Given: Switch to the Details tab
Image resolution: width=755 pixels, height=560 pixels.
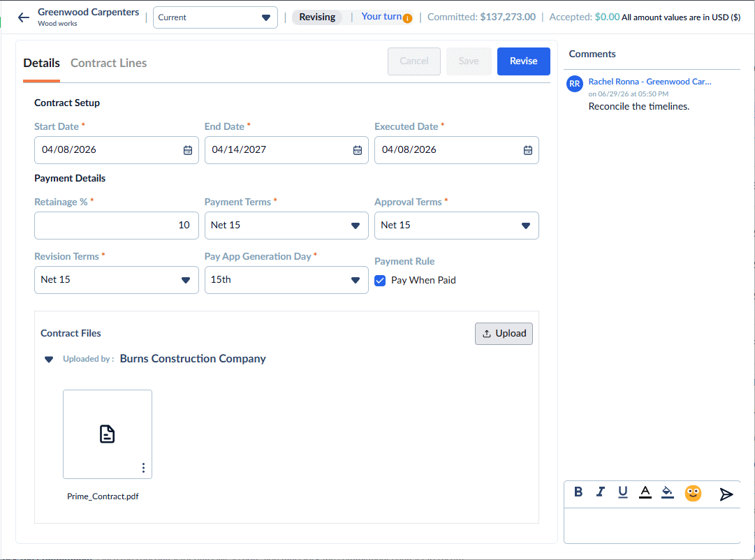Looking at the screenshot, I should [41, 63].
